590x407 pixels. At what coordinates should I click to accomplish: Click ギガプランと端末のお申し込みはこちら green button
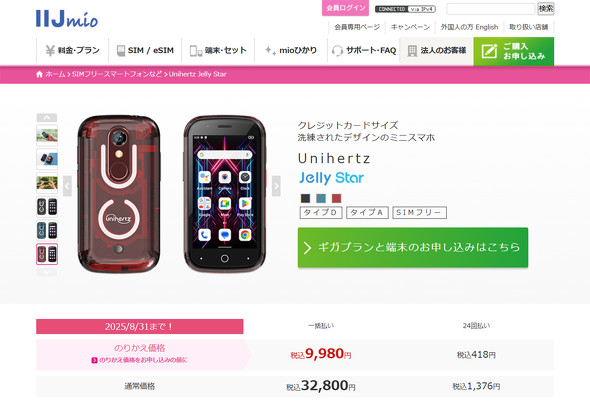pos(413,248)
